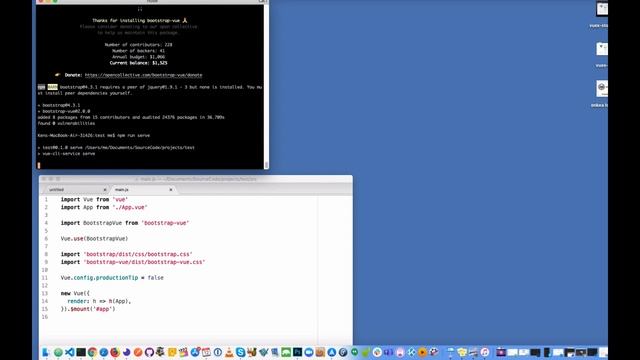640x360 pixels.
Task: Launch Kodi from the dock
Action: click(411, 352)
